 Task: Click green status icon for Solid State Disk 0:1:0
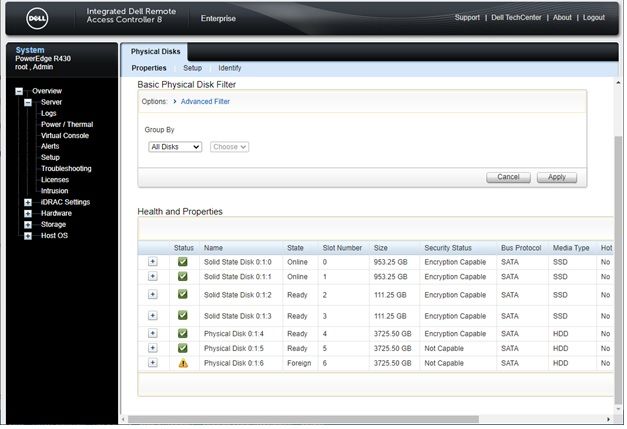pyautogui.click(x=183, y=262)
